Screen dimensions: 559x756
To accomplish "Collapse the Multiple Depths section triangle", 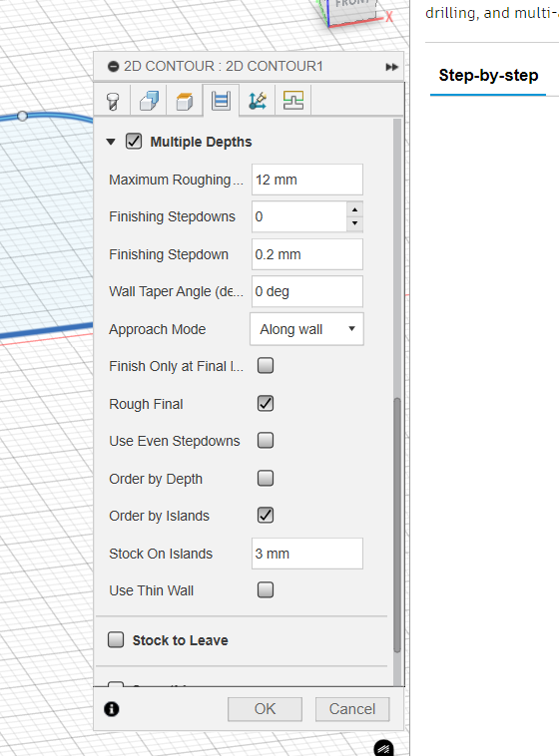I will pyautogui.click(x=111, y=142).
